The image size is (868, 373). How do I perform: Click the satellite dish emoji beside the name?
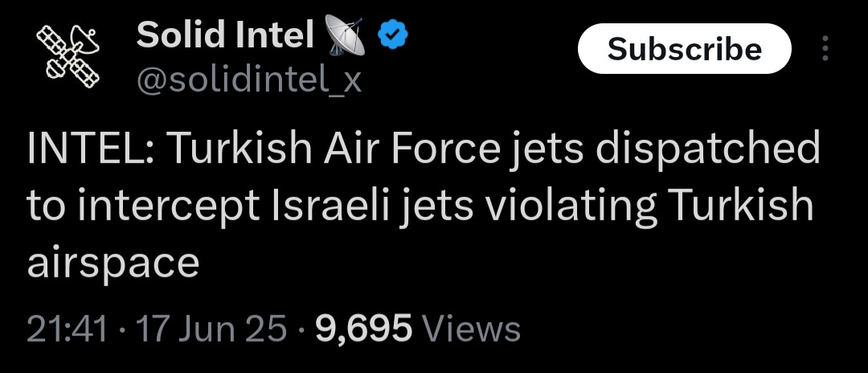tap(344, 35)
